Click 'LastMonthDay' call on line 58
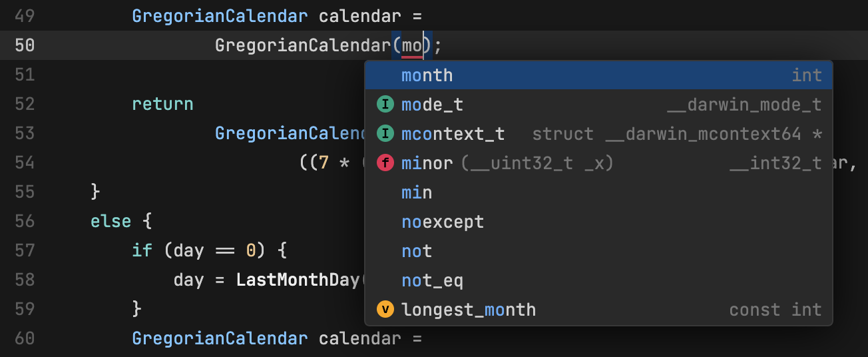Screen dimensions: 868x357 pyautogui.click(x=298, y=280)
